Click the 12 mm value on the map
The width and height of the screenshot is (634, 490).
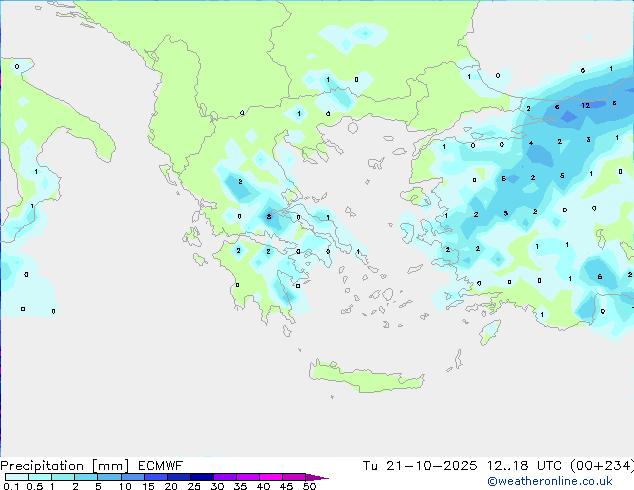click(x=585, y=106)
